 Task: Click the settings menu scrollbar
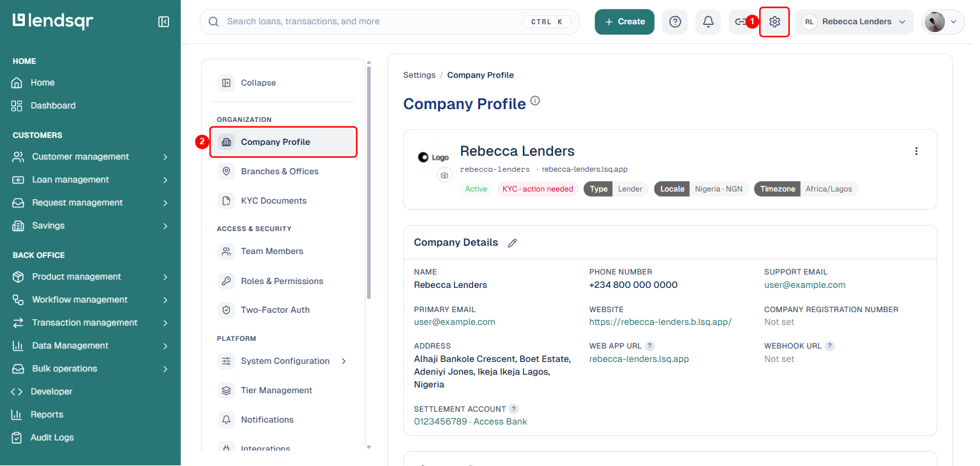click(368, 182)
